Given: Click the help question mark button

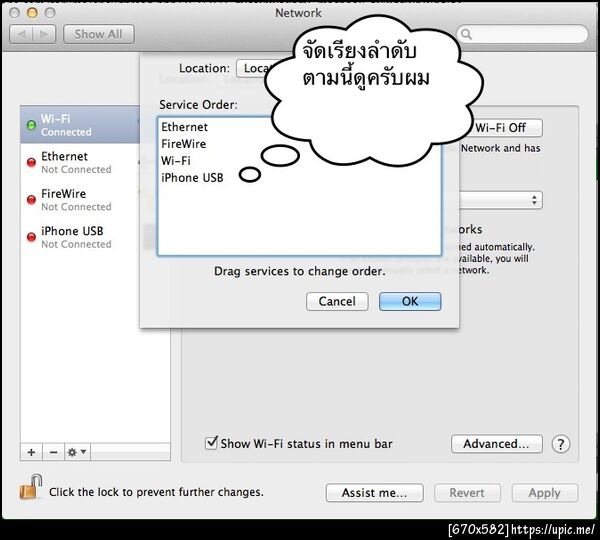Looking at the screenshot, I should tap(561, 444).
